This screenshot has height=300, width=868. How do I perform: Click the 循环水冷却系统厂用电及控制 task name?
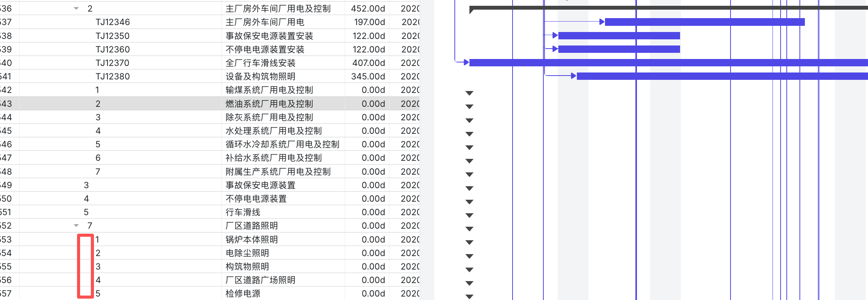pos(282,144)
